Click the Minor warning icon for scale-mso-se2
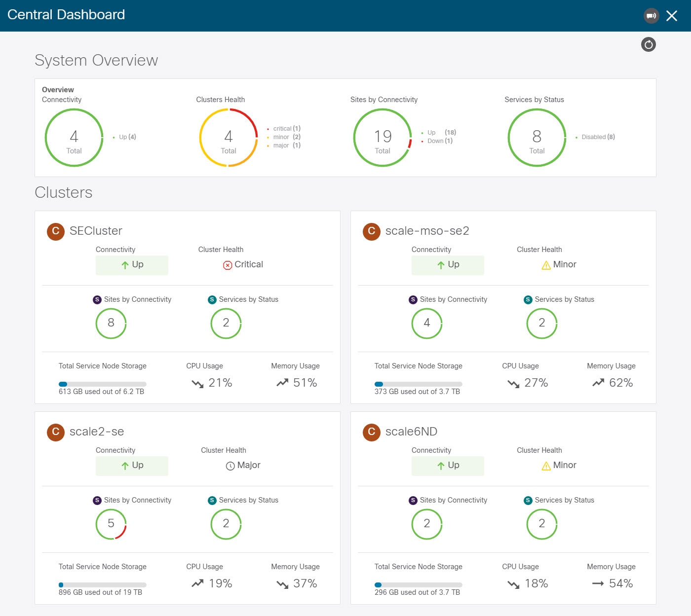This screenshot has width=691, height=616. pyautogui.click(x=546, y=265)
